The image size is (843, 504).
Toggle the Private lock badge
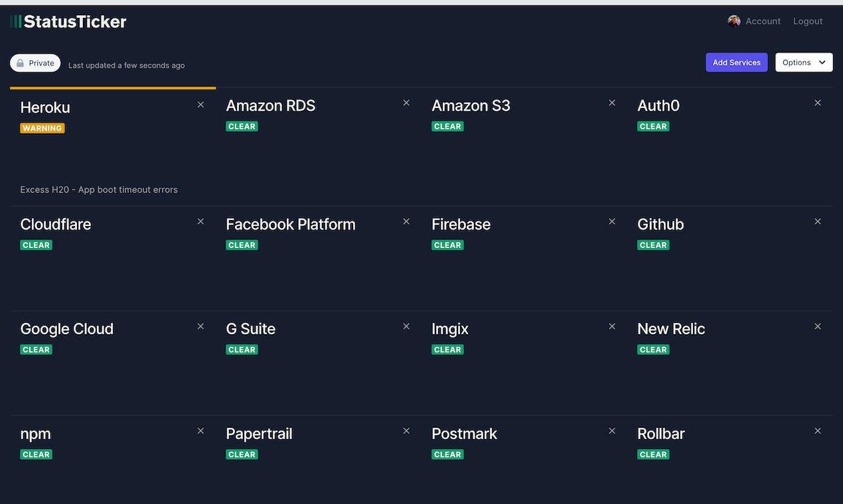tap(35, 63)
